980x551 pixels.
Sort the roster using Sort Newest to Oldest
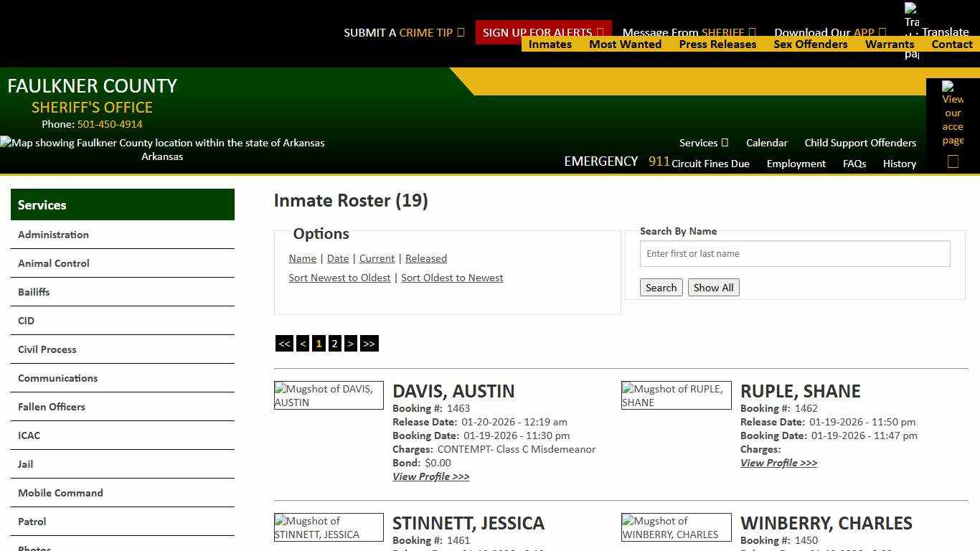[x=339, y=278]
